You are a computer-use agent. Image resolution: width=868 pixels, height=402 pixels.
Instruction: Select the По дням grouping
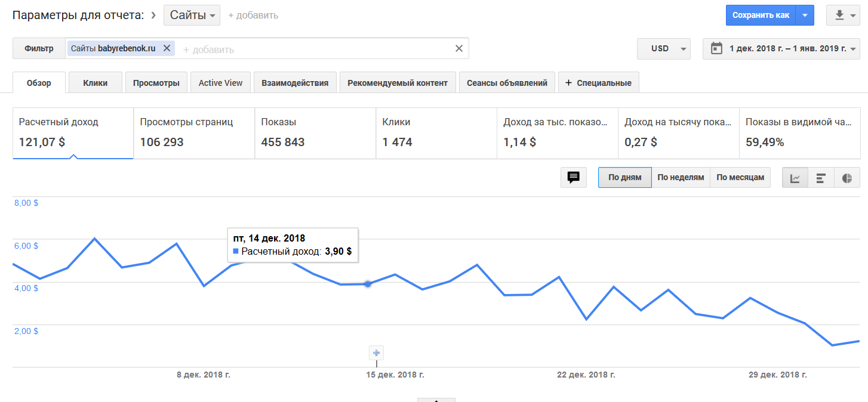click(624, 178)
